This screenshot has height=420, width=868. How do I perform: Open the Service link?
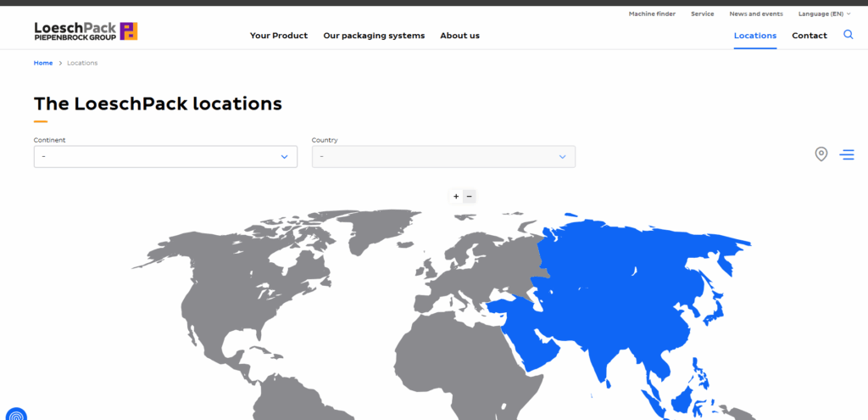pyautogui.click(x=702, y=14)
